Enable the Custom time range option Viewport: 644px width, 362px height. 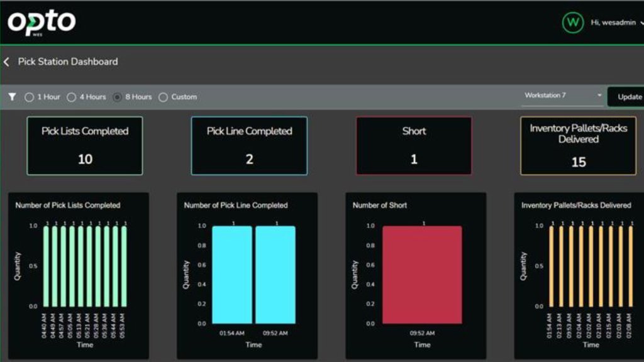tap(164, 96)
